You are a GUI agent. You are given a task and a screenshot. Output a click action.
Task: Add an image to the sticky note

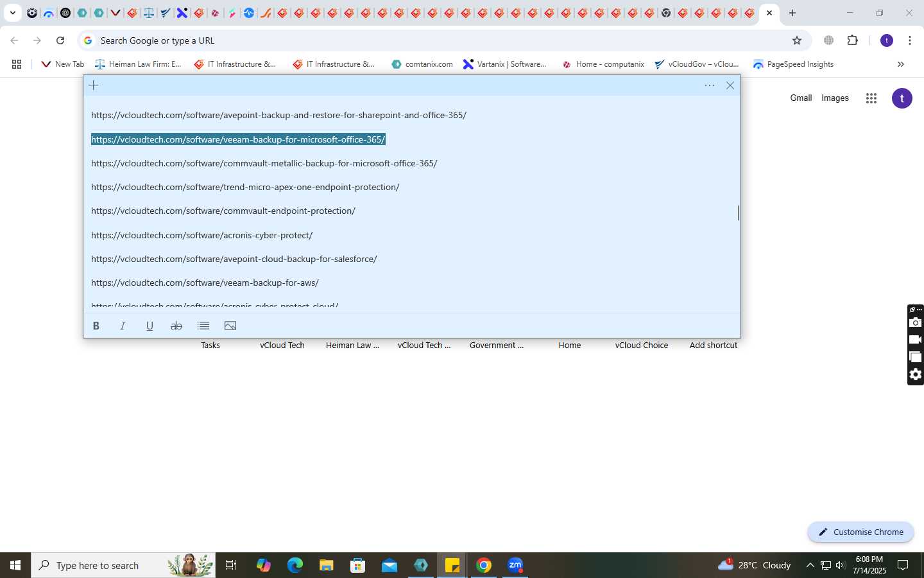pos(230,326)
